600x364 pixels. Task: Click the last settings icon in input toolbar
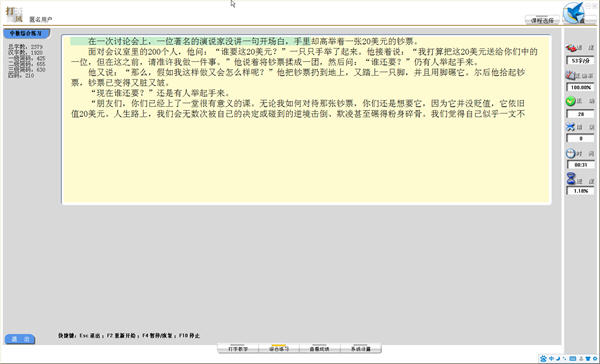[595, 359]
